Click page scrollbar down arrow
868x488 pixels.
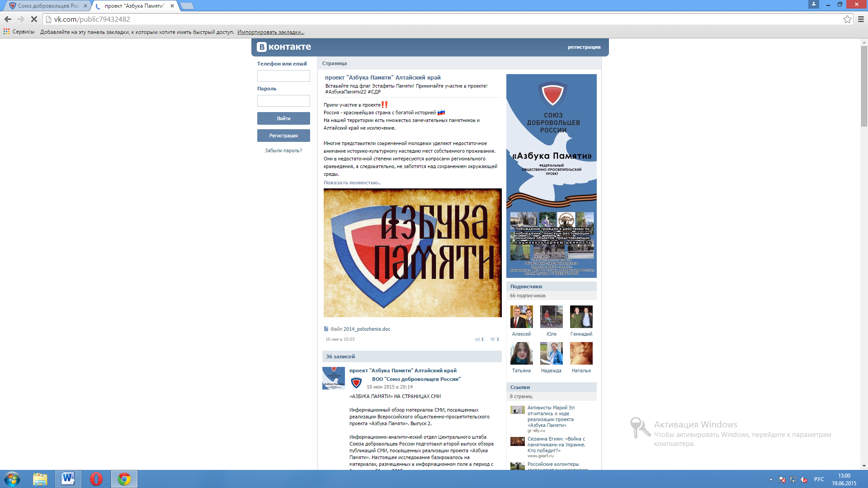[x=864, y=466]
